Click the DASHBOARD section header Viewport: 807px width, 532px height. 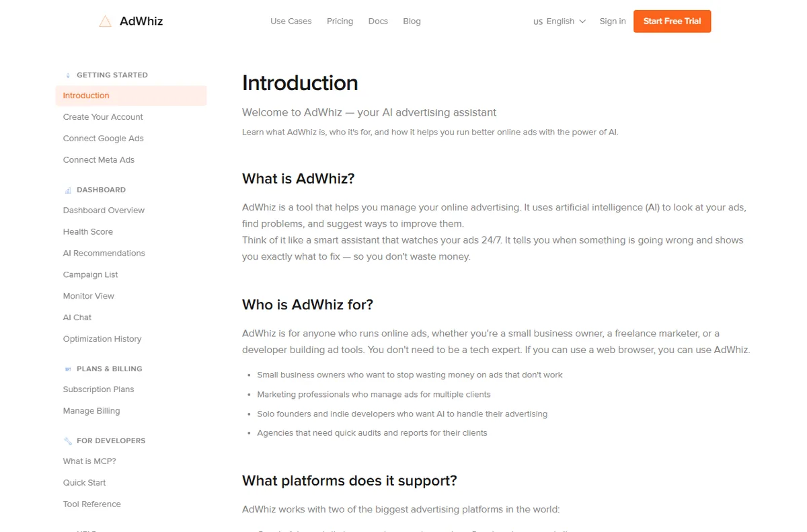pos(101,190)
